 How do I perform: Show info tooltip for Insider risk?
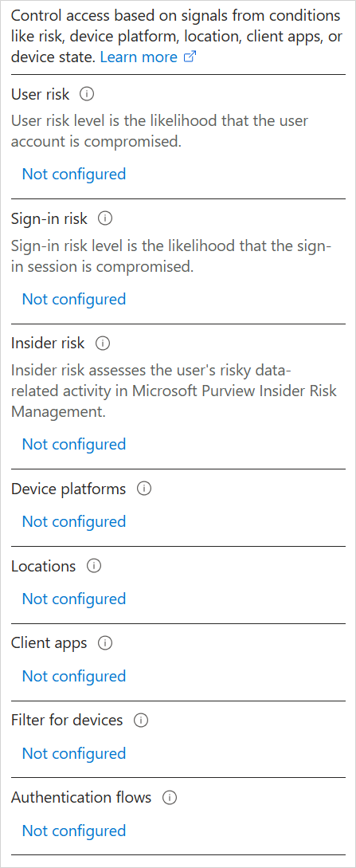tap(103, 344)
